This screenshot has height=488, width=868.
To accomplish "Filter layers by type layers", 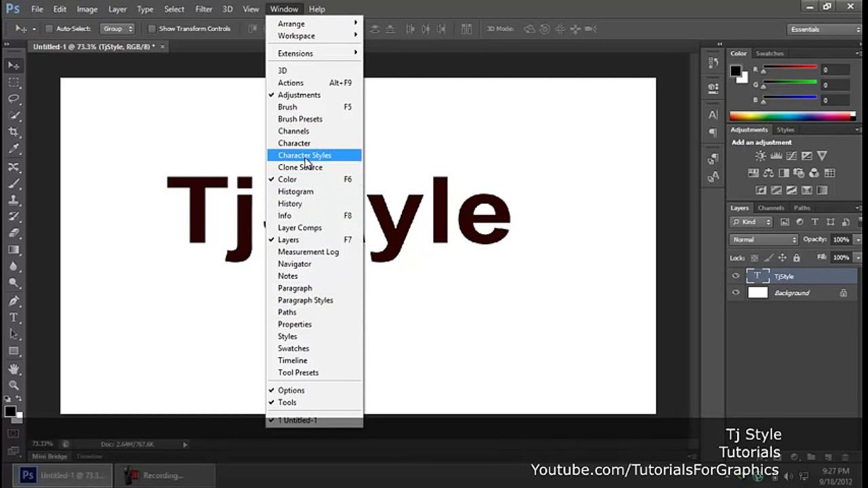I will (x=814, y=222).
